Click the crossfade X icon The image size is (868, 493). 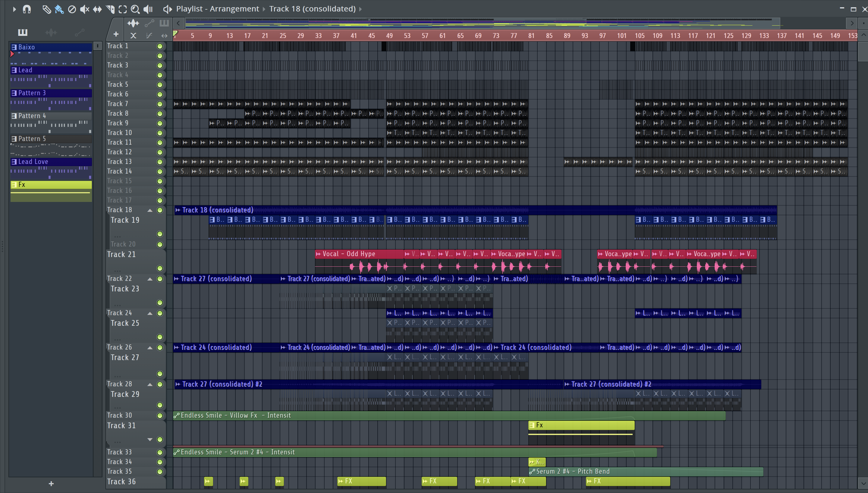[x=134, y=35]
